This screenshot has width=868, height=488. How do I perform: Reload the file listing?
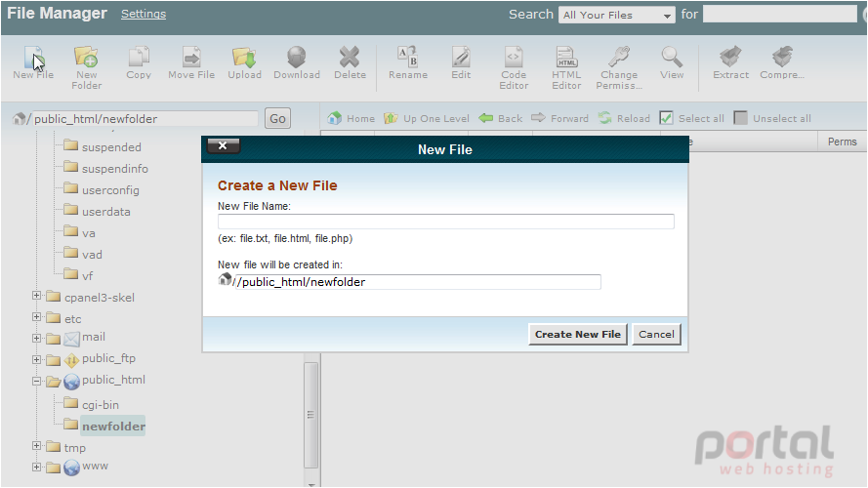click(x=624, y=118)
